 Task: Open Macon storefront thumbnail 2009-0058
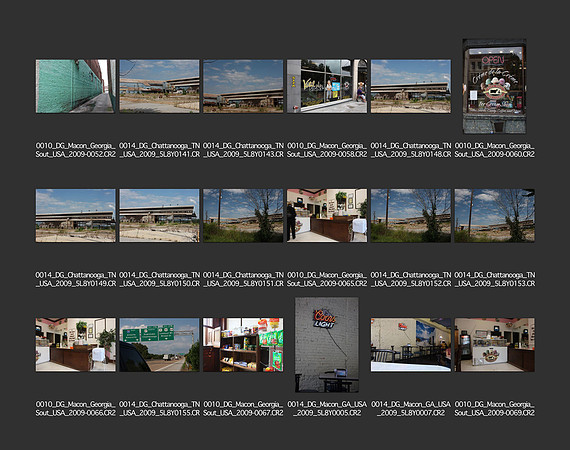(327, 86)
